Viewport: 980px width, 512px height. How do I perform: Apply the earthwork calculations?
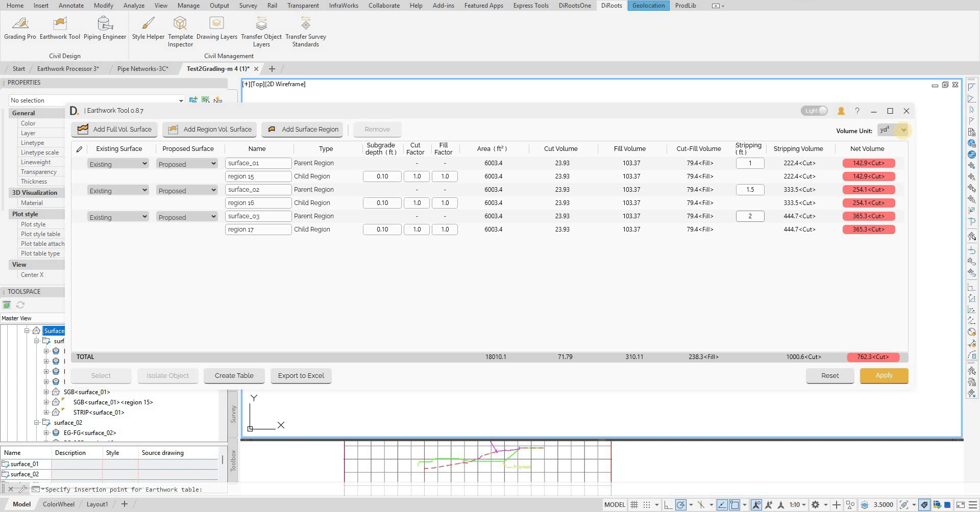(x=884, y=376)
